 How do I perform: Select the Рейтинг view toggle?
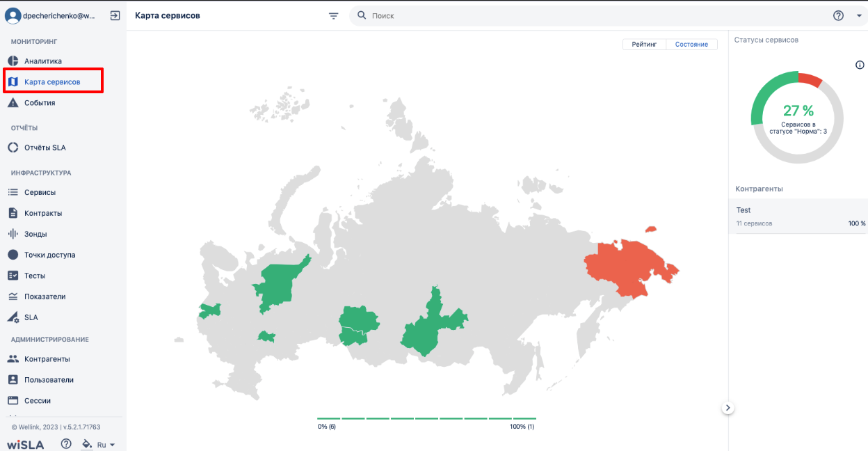point(644,44)
